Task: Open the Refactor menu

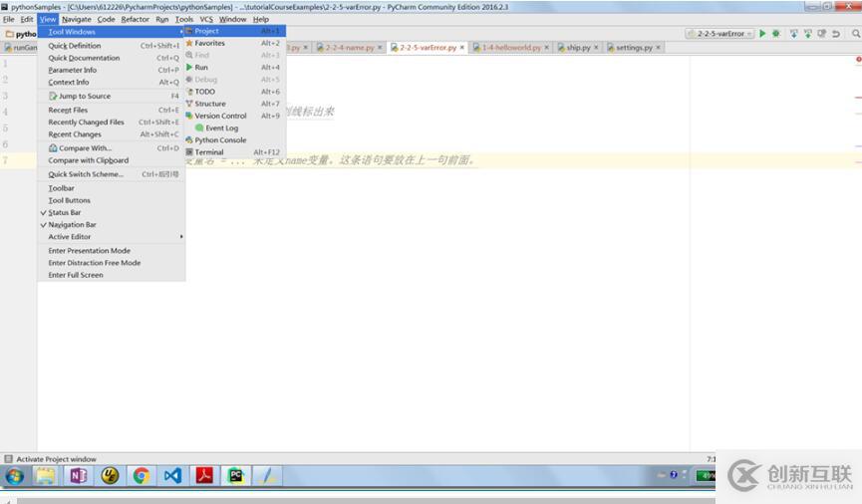Action: coord(136,19)
